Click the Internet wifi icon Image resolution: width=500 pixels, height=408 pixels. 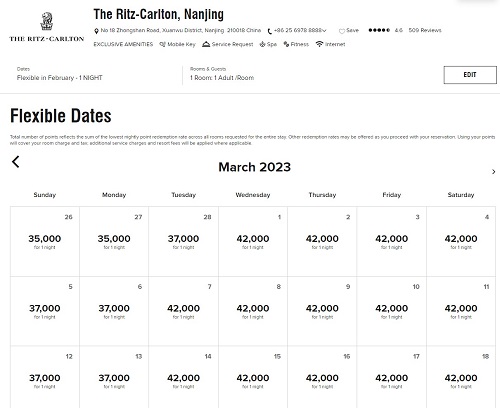pos(319,44)
